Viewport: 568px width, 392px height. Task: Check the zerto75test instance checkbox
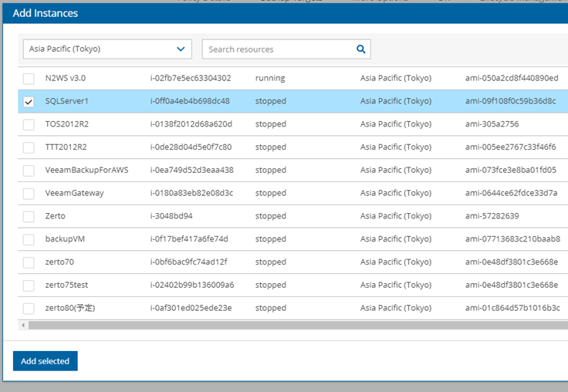(x=29, y=285)
